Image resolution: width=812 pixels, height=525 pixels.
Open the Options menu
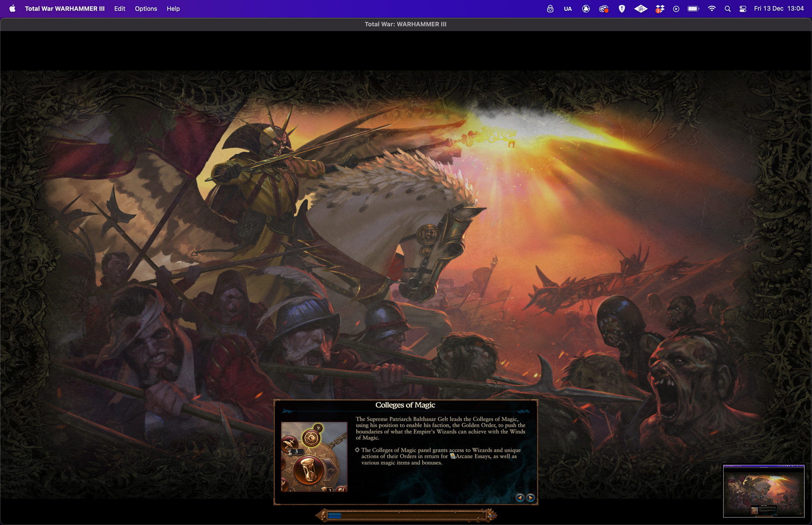click(x=146, y=9)
